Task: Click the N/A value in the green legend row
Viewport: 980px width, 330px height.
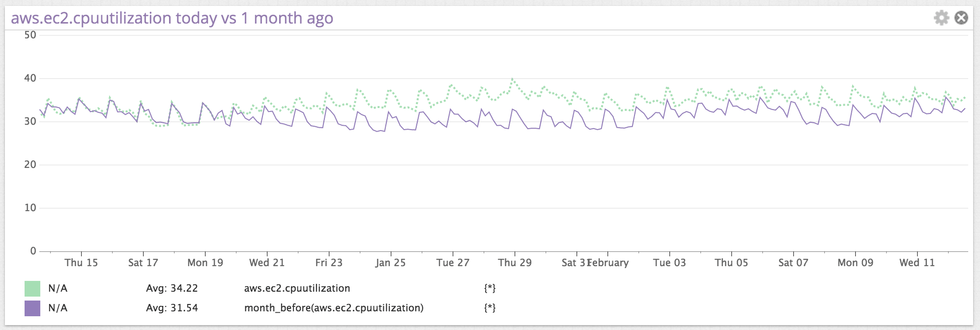Action: click(58, 288)
